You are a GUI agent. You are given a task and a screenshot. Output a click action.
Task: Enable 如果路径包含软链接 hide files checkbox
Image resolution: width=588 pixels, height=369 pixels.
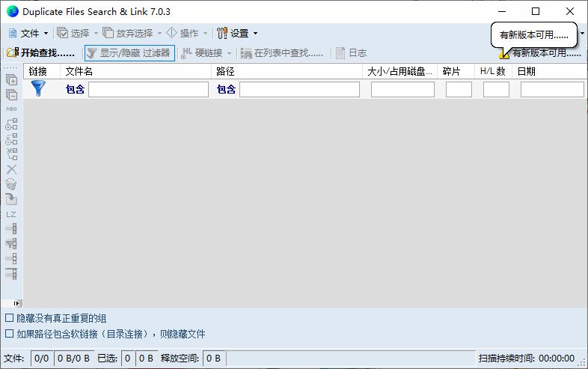(10, 333)
